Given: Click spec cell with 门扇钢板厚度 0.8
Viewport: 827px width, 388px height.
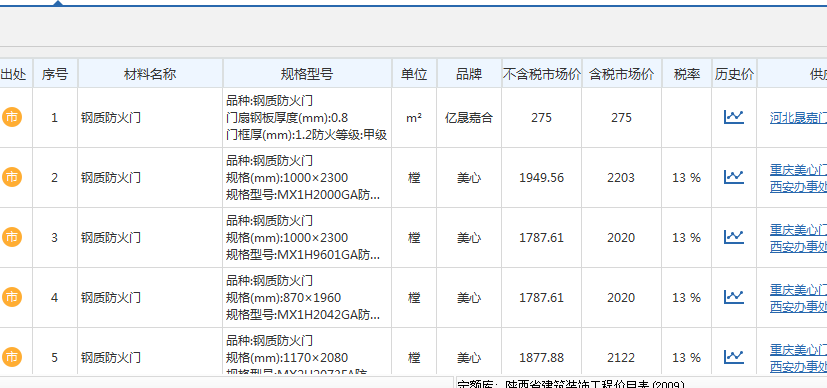Looking at the screenshot, I should tap(307, 118).
